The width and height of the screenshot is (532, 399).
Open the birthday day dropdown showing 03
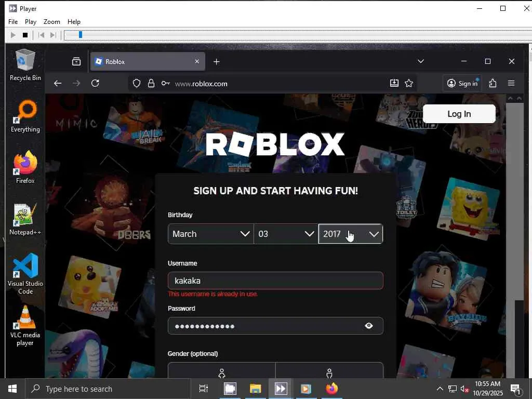(x=286, y=234)
